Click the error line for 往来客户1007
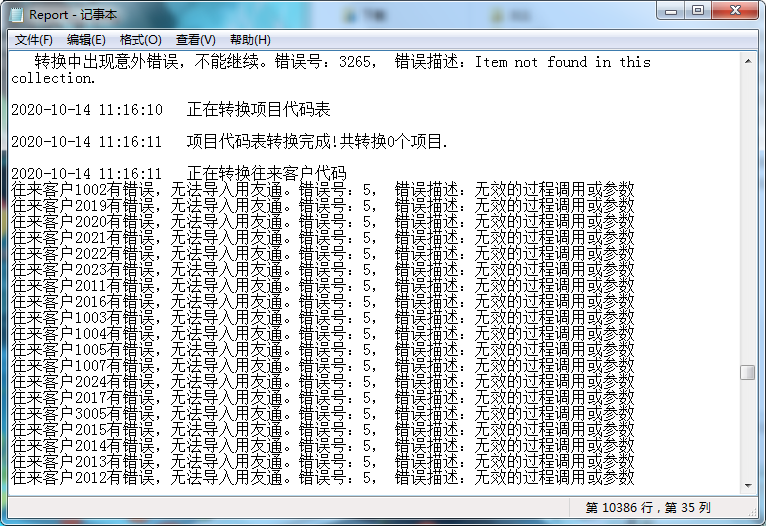This screenshot has height=526, width=766. tap(322, 366)
